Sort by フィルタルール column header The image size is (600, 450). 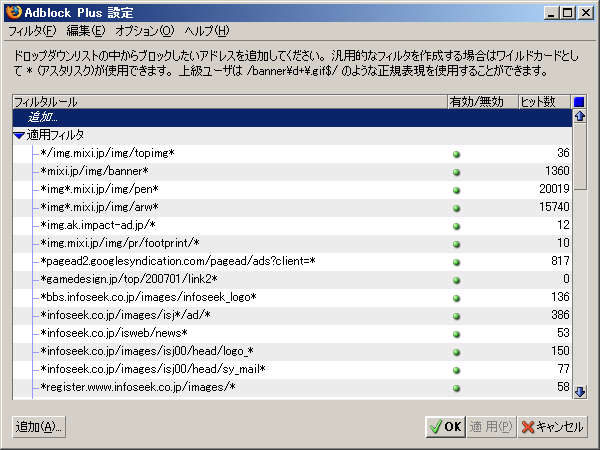pyautogui.click(x=230, y=102)
